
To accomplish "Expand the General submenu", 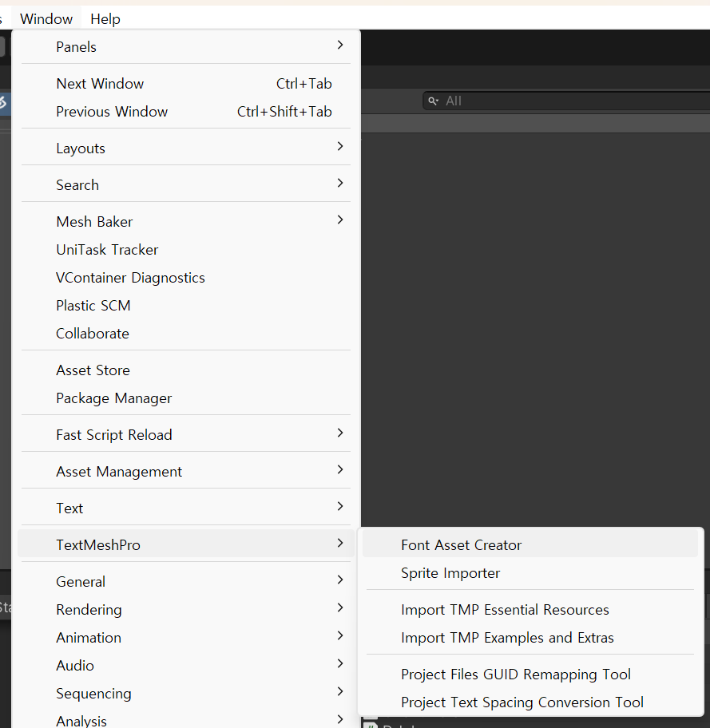I will (186, 581).
